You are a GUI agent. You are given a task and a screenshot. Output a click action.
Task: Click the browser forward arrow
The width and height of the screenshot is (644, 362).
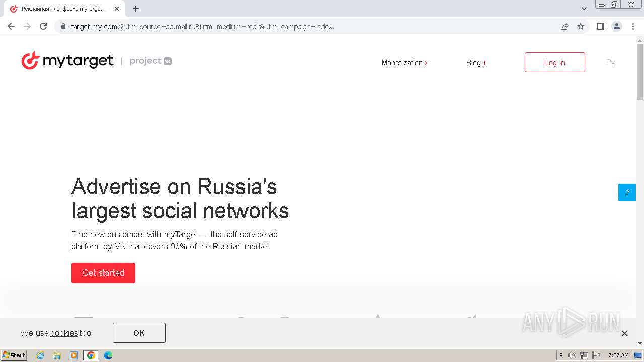click(x=27, y=26)
